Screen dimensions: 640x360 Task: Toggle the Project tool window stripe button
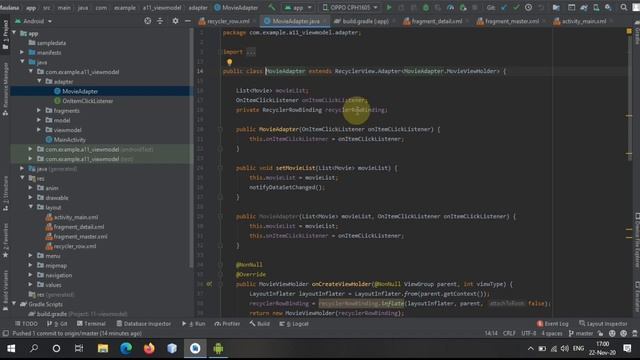click(5, 34)
